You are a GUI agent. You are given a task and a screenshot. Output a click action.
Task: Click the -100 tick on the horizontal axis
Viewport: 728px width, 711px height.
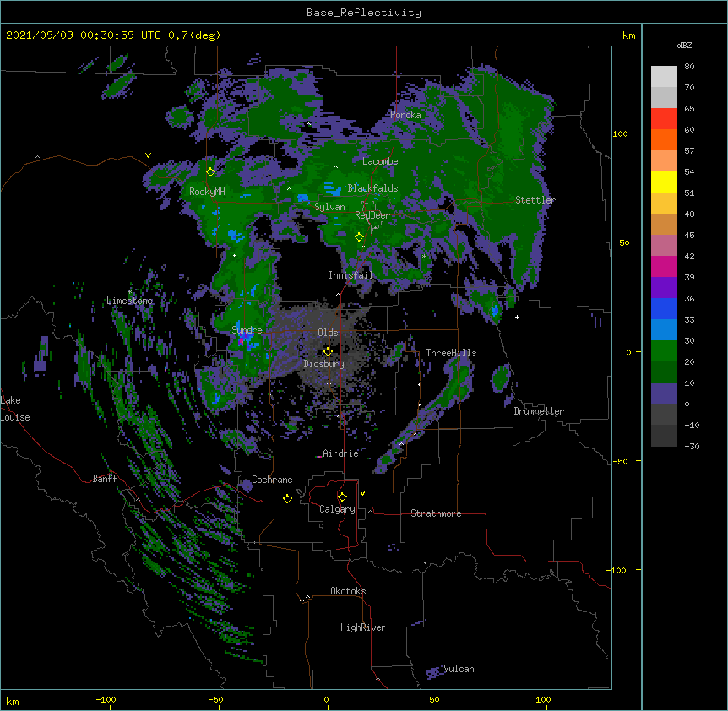[x=106, y=699]
